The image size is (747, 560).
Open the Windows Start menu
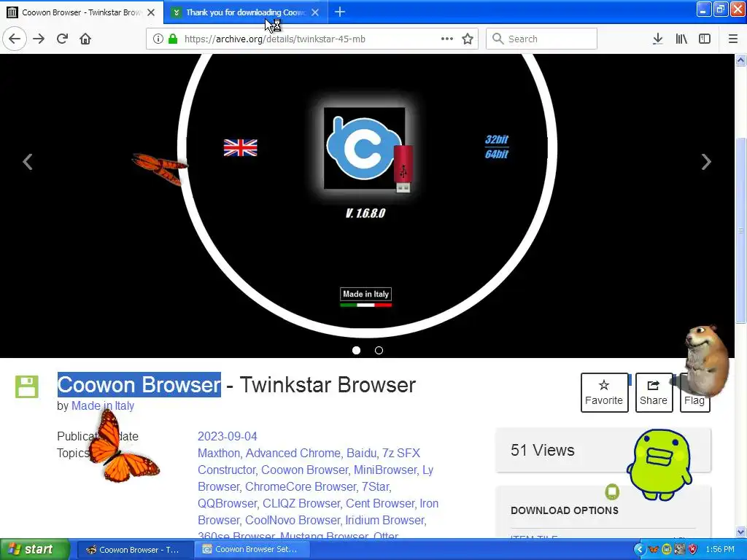pyautogui.click(x=34, y=550)
